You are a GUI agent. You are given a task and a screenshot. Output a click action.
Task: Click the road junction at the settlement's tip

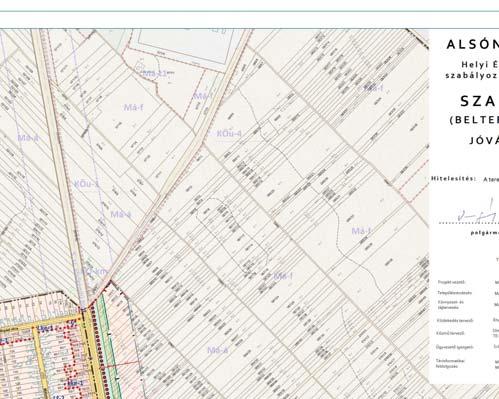(x=87, y=305)
